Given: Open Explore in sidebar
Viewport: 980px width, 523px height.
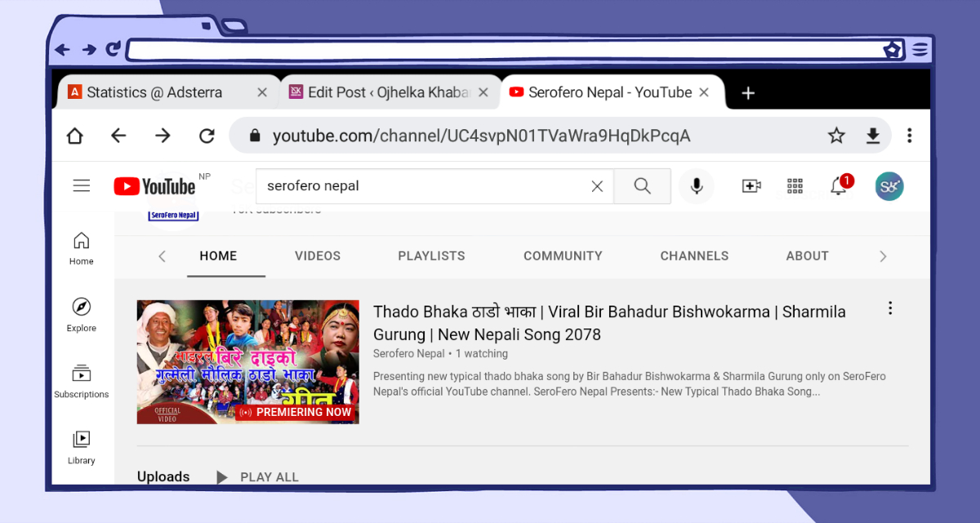Looking at the screenshot, I should tap(82, 315).
